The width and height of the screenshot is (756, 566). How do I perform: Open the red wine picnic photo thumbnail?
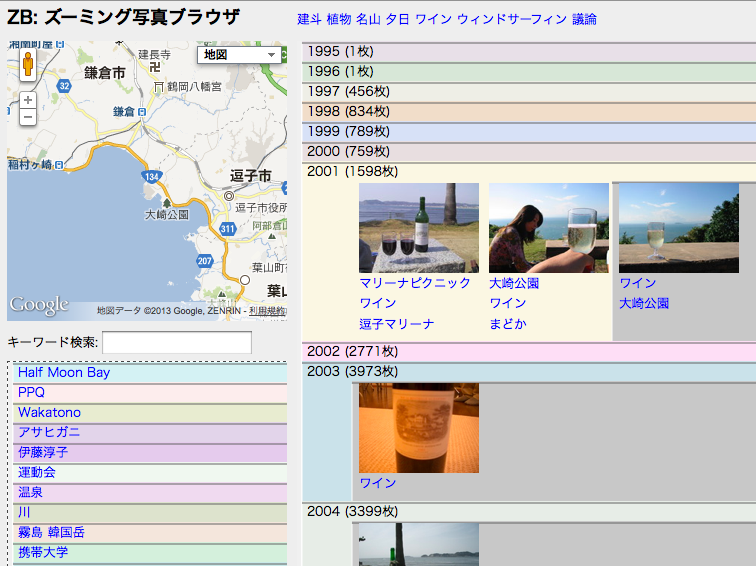(x=419, y=228)
